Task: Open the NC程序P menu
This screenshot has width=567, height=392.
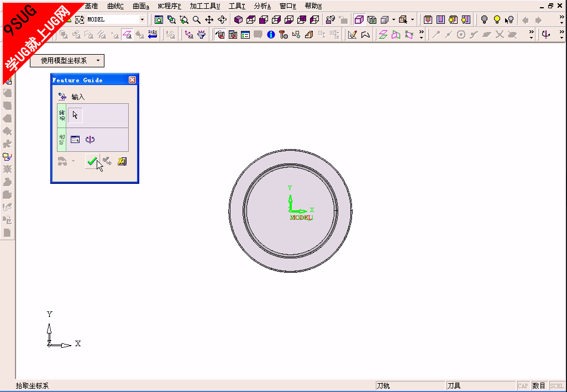Action: (x=170, y=6)
